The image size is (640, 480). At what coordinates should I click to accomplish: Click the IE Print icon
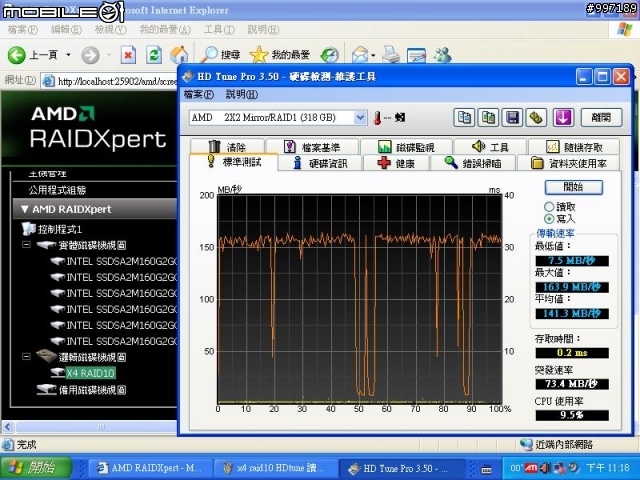(x=391, y=55)
